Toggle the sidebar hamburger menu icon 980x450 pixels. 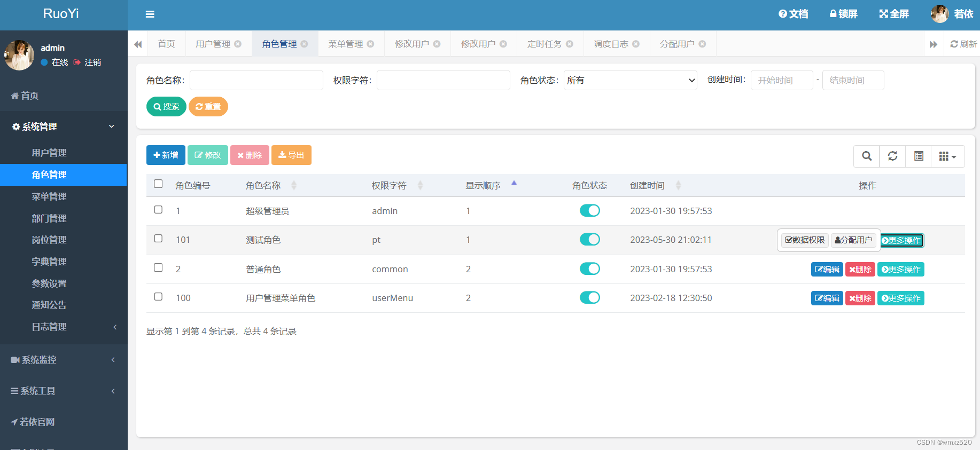coord(150,14)
